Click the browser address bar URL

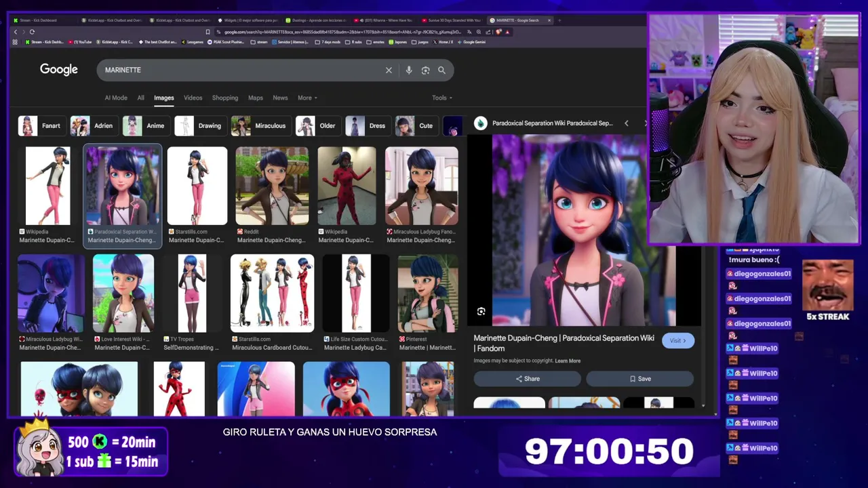342,32
